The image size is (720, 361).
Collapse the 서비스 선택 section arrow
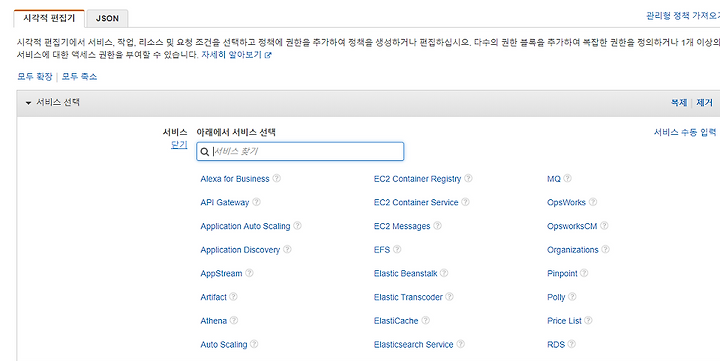(x=28, y=103)
